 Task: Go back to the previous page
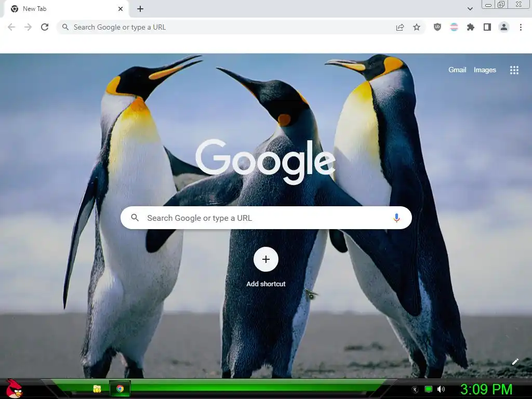[11, 27]
